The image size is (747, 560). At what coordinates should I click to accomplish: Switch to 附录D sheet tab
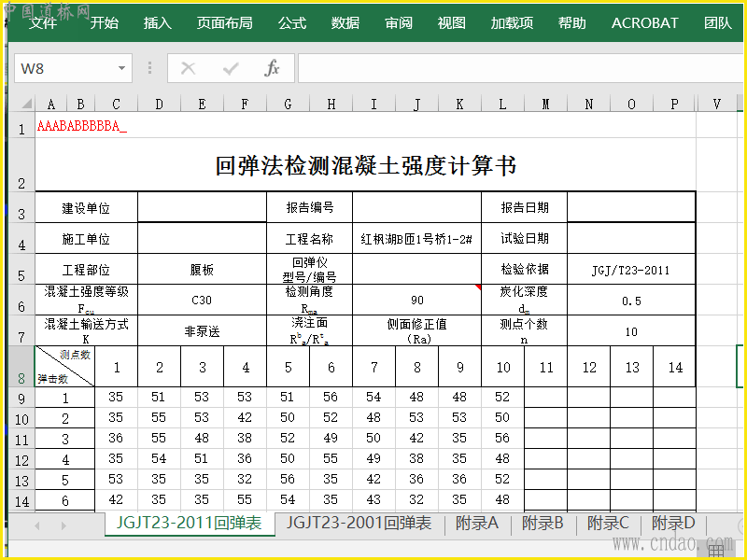673,524
